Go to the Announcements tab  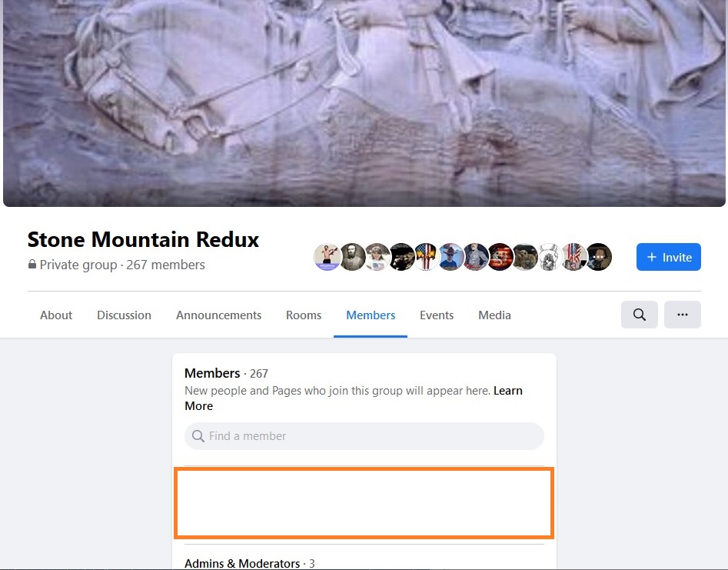[218, 315]
